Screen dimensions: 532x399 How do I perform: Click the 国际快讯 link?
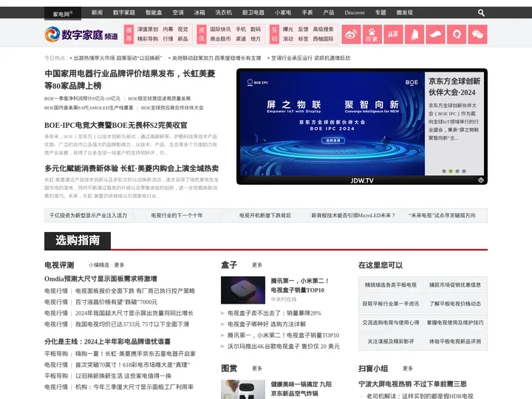tap(220, 30)
